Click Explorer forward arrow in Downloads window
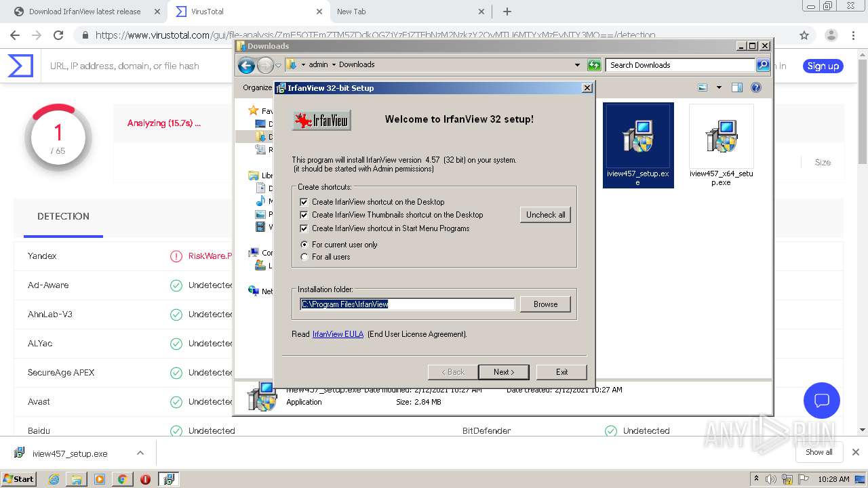The width and height of the screenshot is (868, 488). [265, 65]
